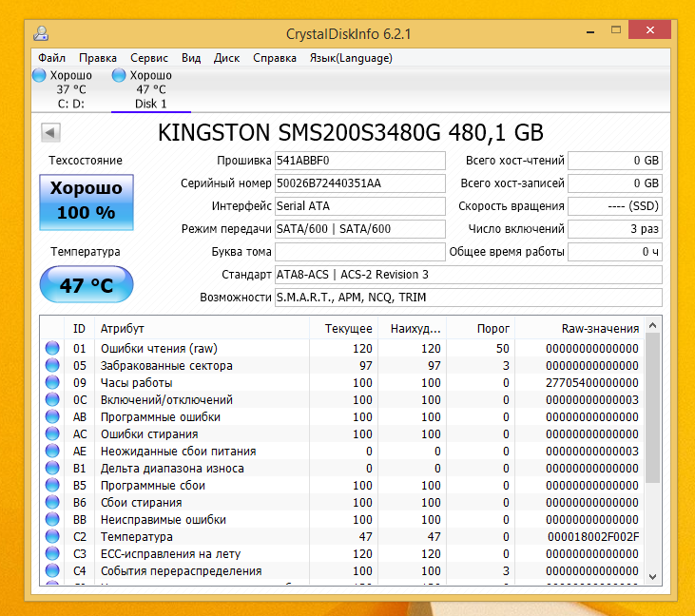
Task: Click the 47 °C temperature button
Action: 87,285
